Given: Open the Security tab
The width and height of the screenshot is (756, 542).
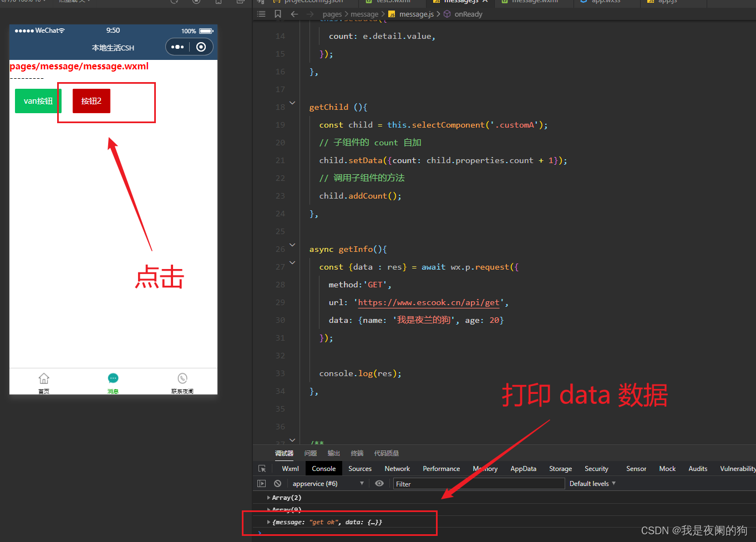Looking at the screenshot, I should (596, 469).
